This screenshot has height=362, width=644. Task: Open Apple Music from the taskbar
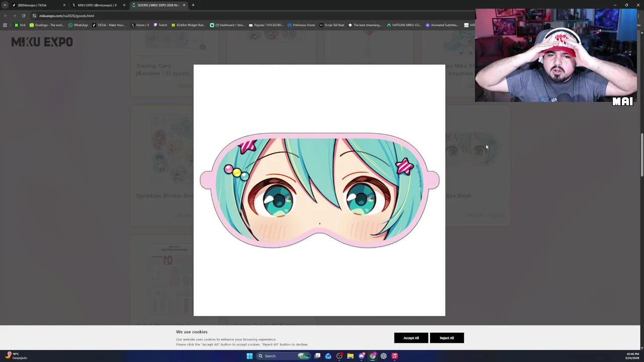395,356
